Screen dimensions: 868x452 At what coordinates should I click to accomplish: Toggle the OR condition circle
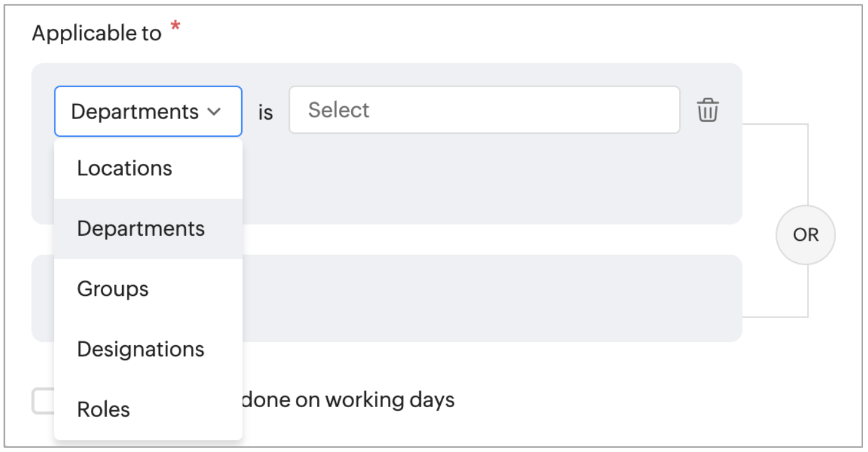tap(805, 235)
